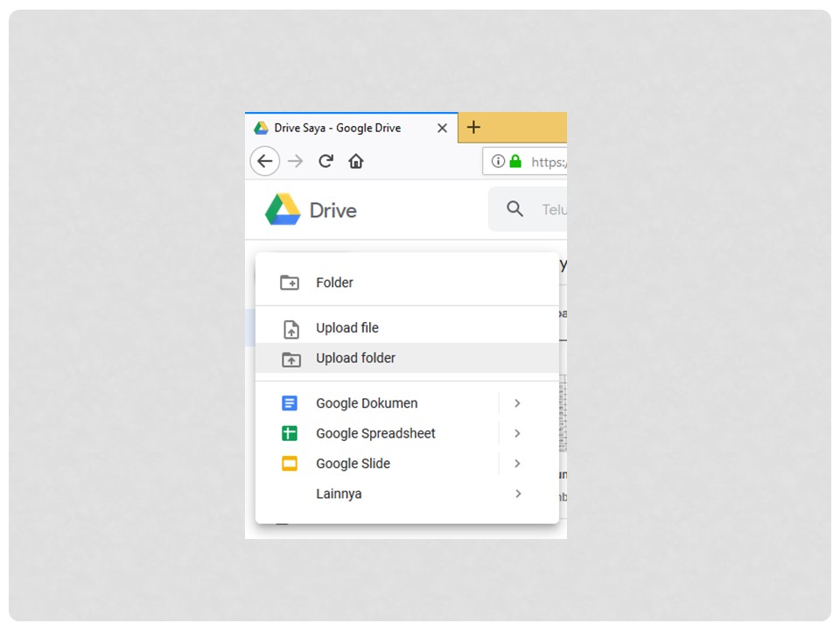840x630 pixels.
Task: Expand the Google Spreadsheet submenu arrow
Action: coord(517,433)
